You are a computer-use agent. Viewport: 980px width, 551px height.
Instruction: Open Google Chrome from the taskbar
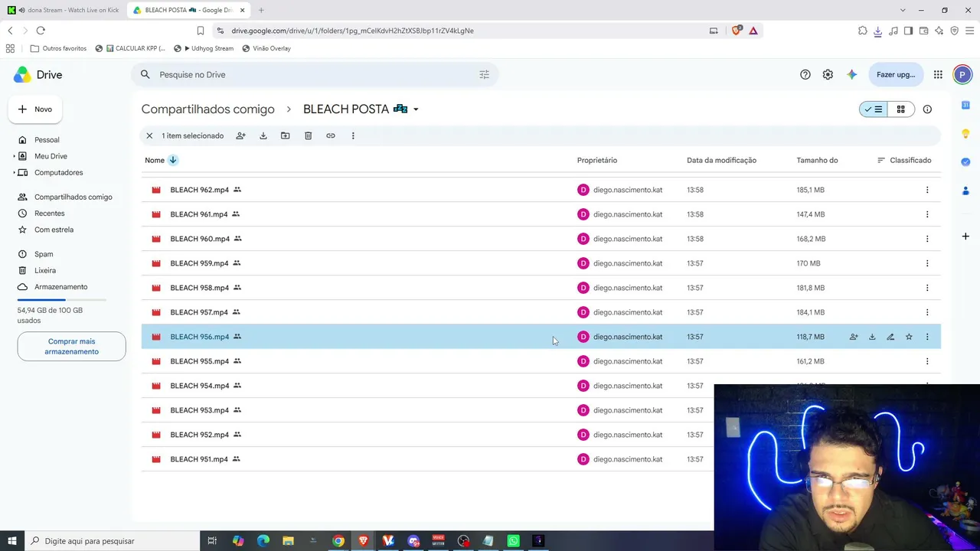338,541
